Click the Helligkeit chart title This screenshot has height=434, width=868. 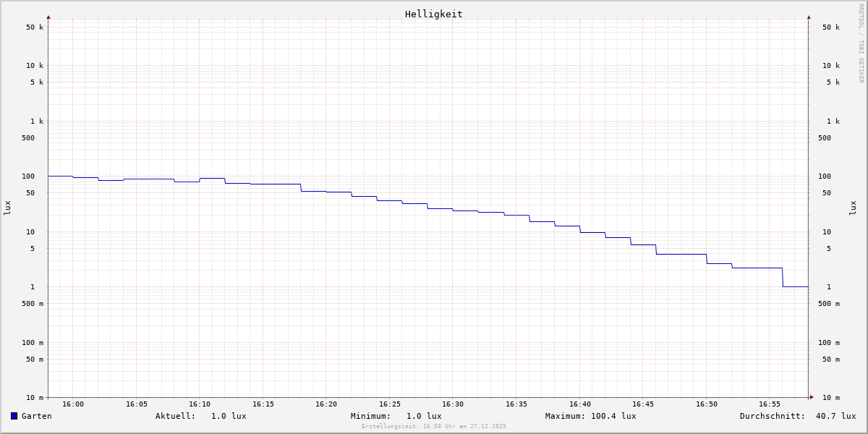point(433,14)
